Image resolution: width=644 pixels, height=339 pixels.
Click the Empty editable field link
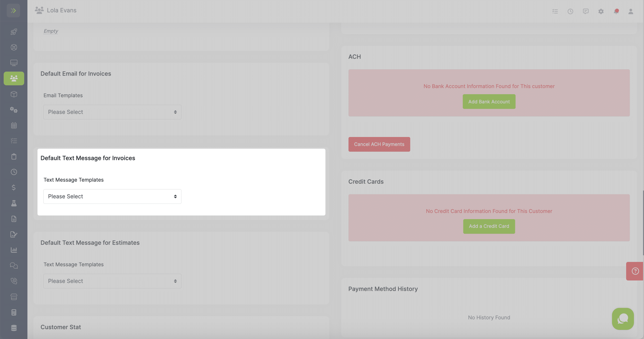[51, 31]
